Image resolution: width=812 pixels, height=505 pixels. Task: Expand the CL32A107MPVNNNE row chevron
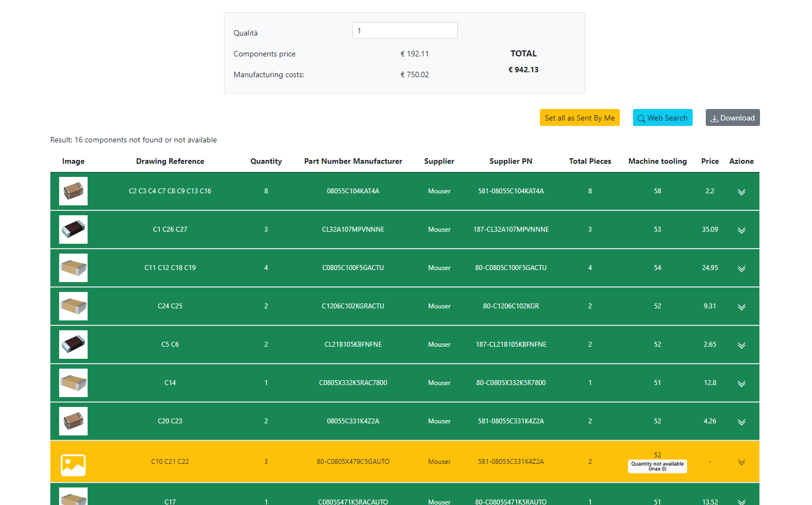(741, 230)
